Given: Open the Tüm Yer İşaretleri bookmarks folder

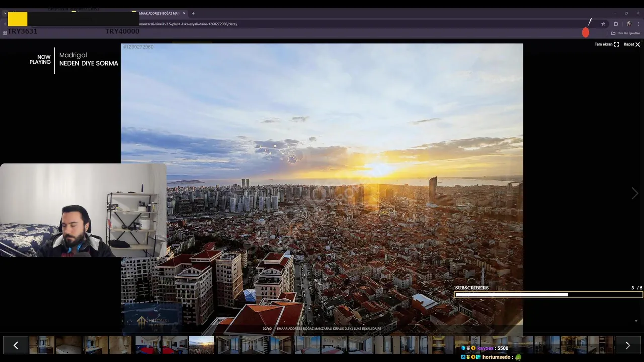Looking at the screenshot, I should coord(626,33).
